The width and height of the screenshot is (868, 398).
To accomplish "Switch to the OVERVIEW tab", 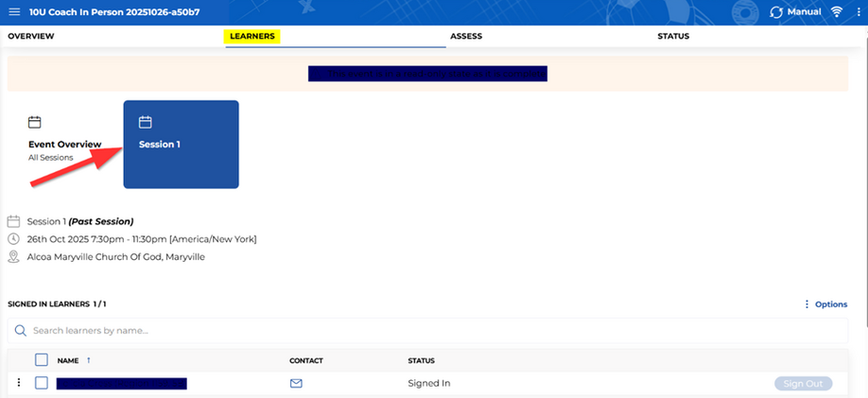I will coord(31,36).
